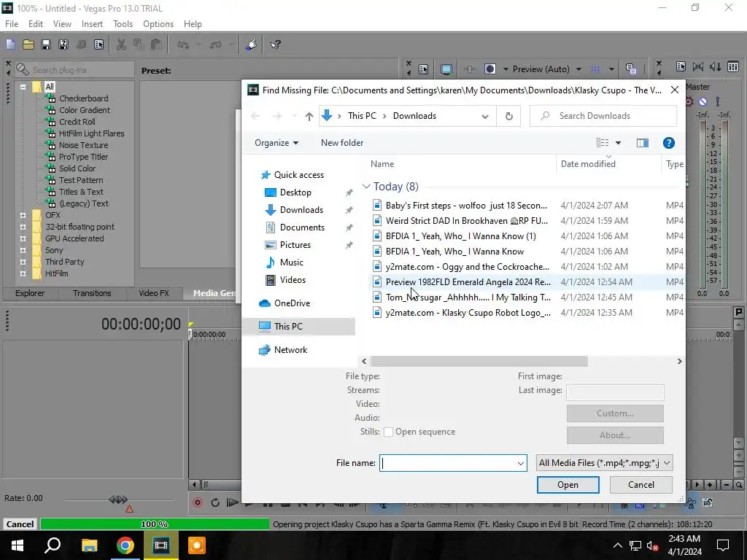Expand the GPU Accelerated folder
Image resolution: width=747 pixels, height=560 pixels.
[23, 238]
